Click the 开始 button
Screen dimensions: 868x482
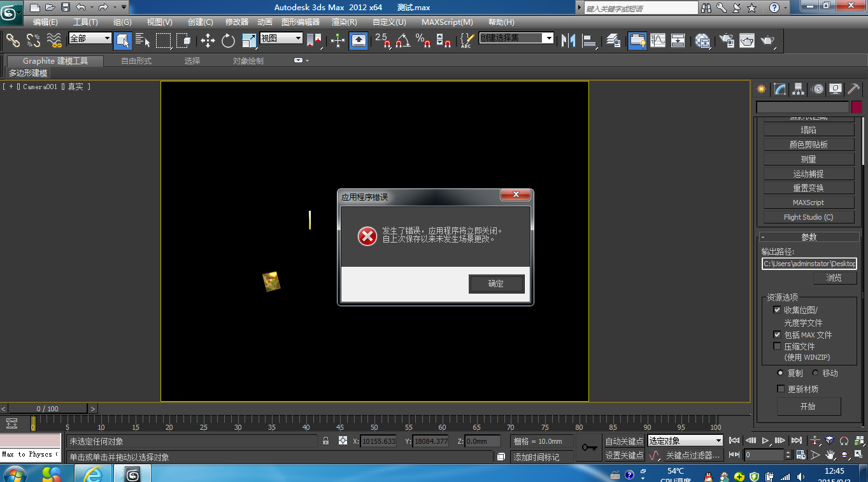click(808, 406)
